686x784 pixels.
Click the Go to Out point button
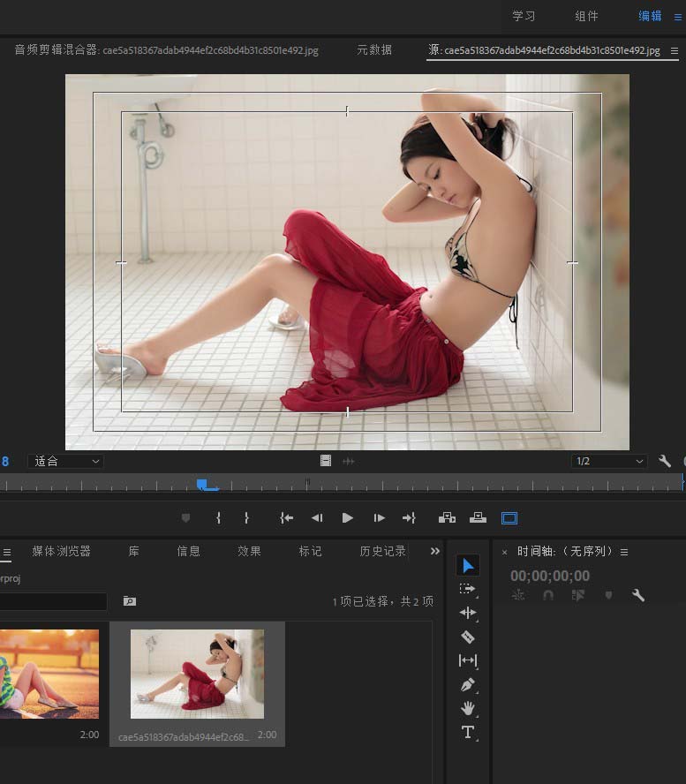pos(409,518)
